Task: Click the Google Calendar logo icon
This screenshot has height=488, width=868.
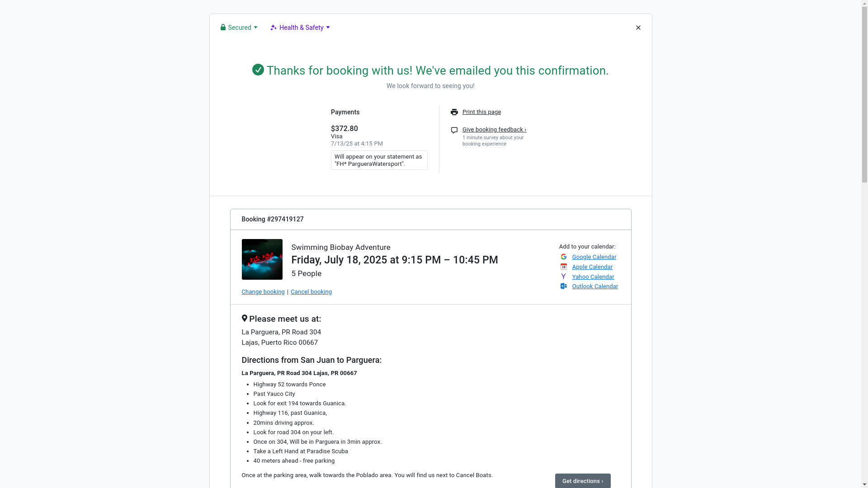Action: pos(564,257)
